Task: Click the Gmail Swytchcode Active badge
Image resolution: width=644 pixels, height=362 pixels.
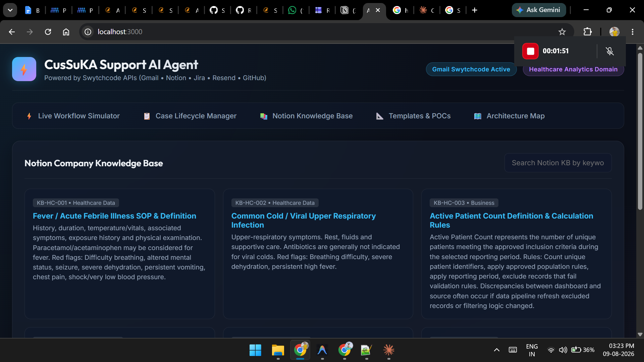Action: (471, 69)
